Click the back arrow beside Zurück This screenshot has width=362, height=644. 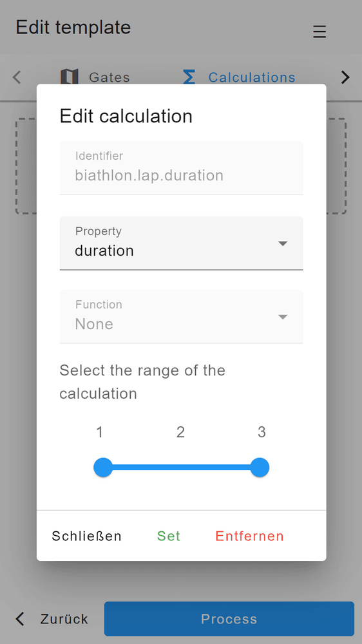[x=20, y=618]
